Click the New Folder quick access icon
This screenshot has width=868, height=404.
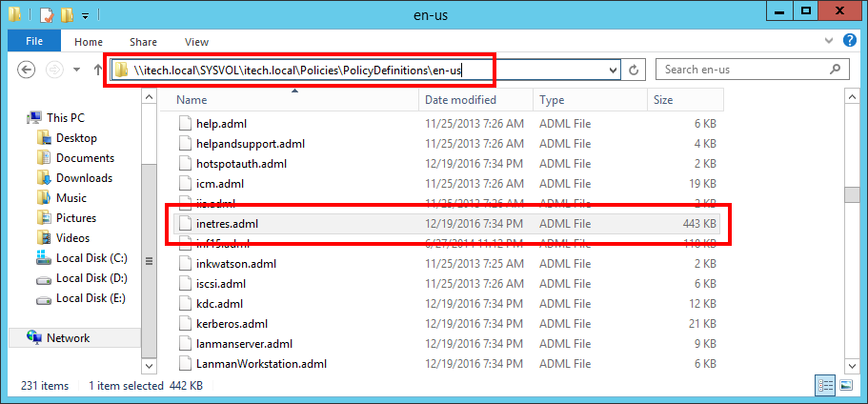pos(67,15)
